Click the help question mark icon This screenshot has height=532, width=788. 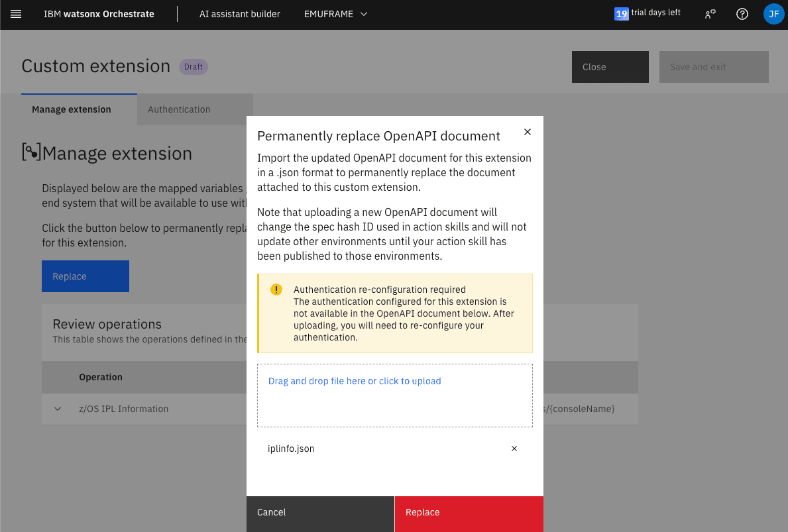742,14
